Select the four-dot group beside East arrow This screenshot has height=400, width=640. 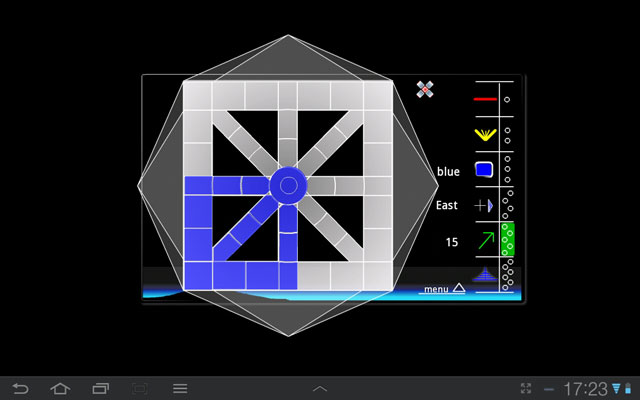pyautogui.click(x=508, y=204)
